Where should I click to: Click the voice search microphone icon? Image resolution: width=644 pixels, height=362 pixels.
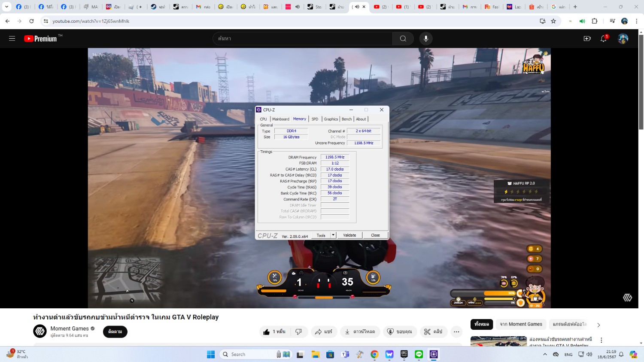[425, 39]
